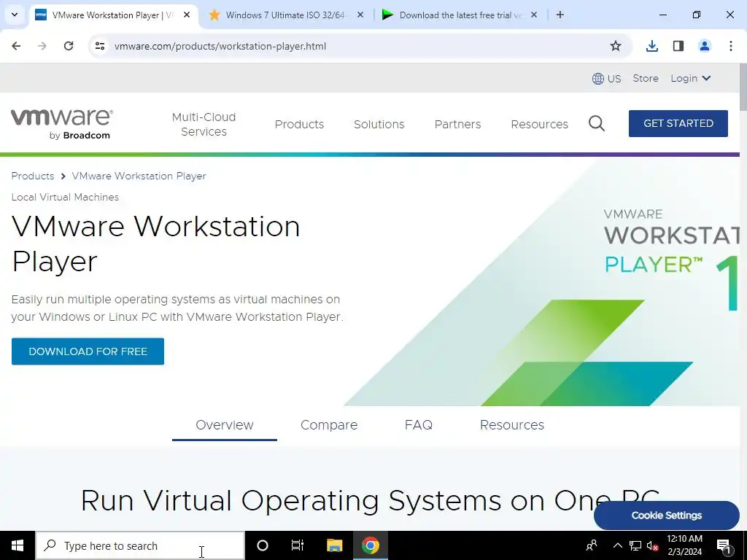Open Cookie Settings button

pos(667,516)
